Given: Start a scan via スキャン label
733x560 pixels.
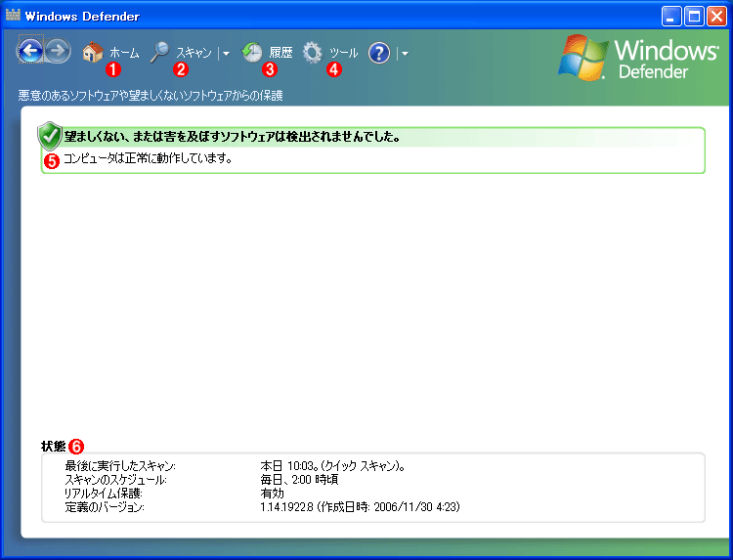Looking at the screenshot, I should click(194, 53).
